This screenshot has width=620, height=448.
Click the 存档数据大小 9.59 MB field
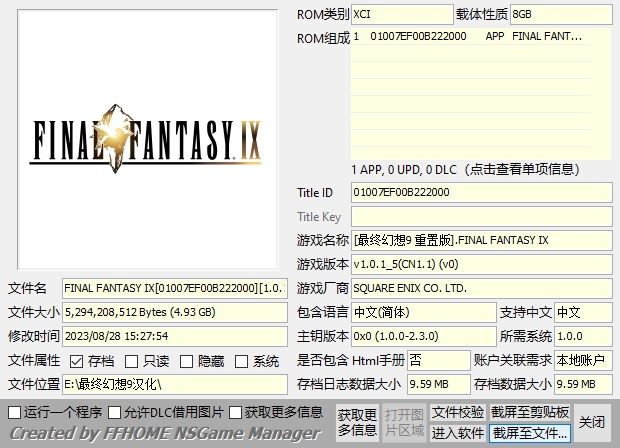[584, 384]
